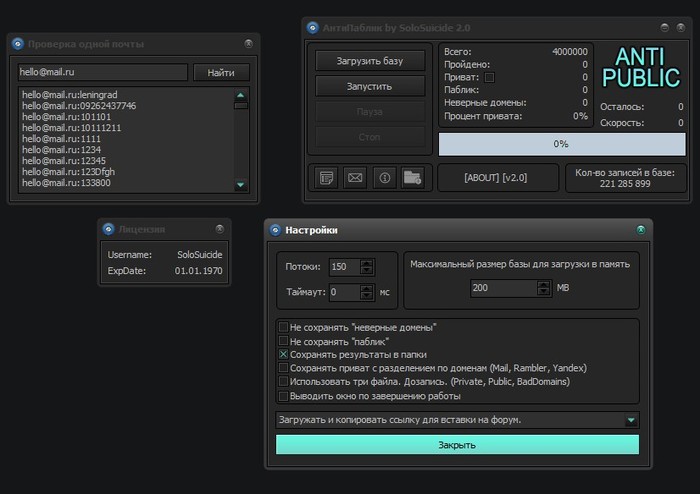700x494 pixels.
Task: Click the Всего value 4000000
Action: [570, 52]
